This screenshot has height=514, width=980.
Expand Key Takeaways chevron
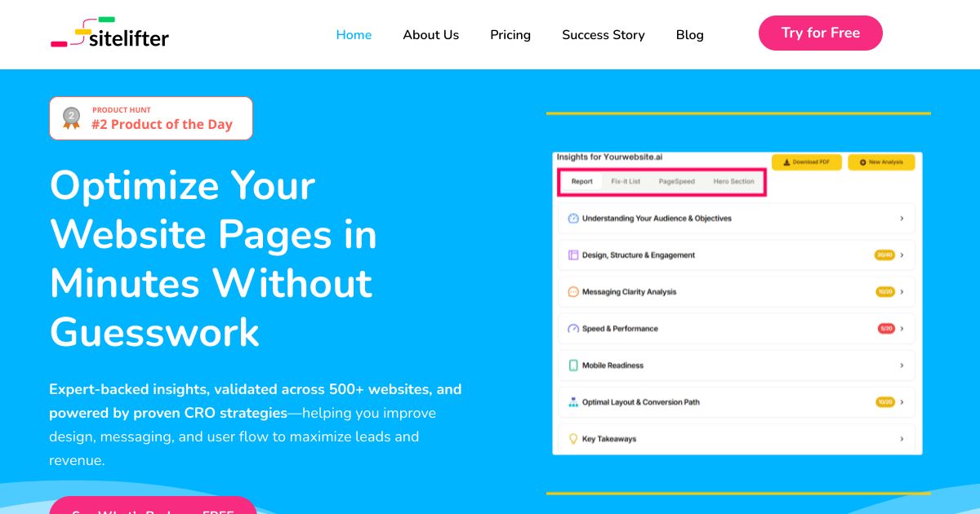tap(902, 439)
